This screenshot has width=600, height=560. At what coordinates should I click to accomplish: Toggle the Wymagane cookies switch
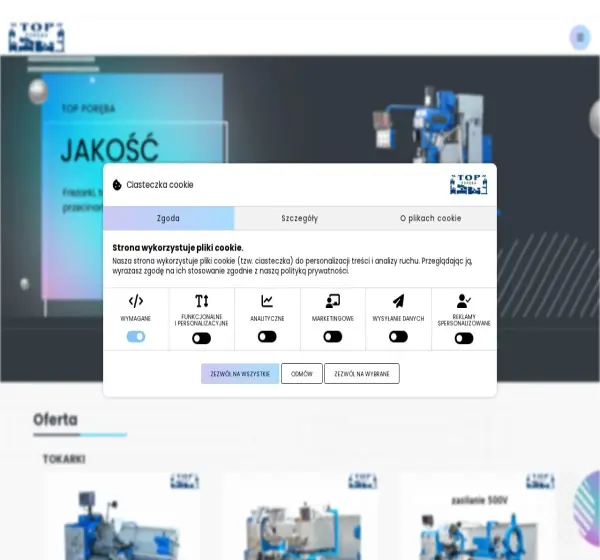(x=136, y=337)
